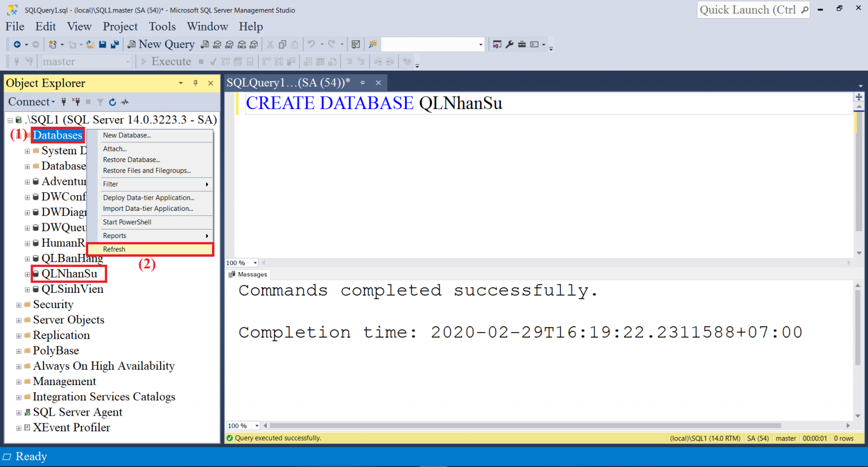The height and width of the screenshot is (467, 868).
Task: Toggle the Object Explorer auto-hide pin
Action: [196, 83]
